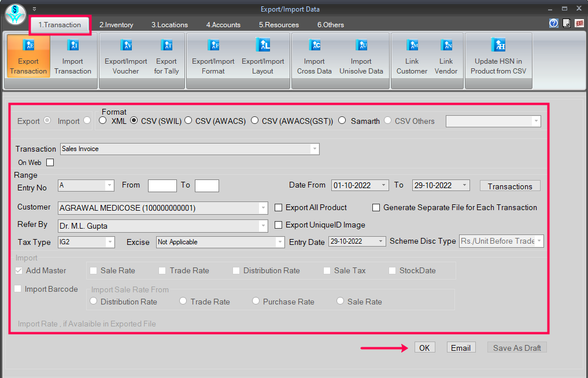Open Export/Import Layout

point(263,56)
